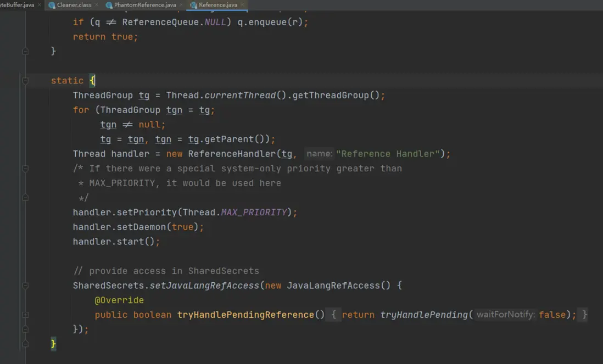Click 'setJavaLangRefAccess' method name

pyautogui.click(x=204, y=285)
